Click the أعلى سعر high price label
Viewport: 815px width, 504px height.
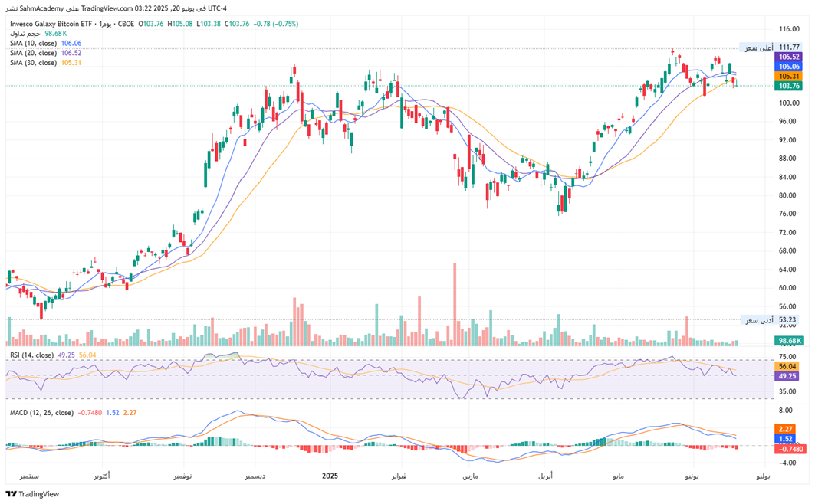(759, 47)
